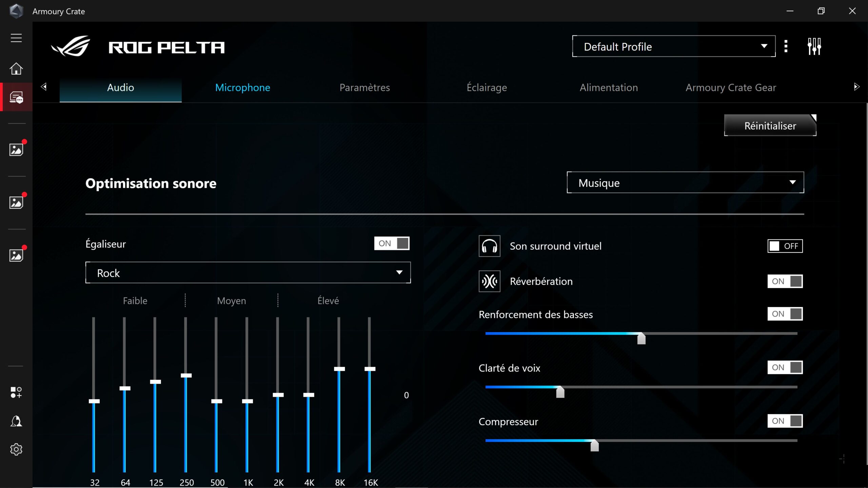
Task: Open the Devices icon in sidebar
Action: (x=16, y=97)
